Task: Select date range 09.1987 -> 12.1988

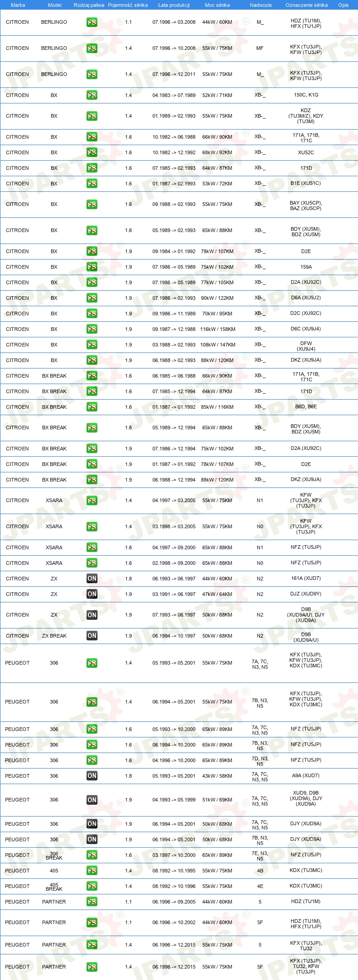Action: point(174,329)
